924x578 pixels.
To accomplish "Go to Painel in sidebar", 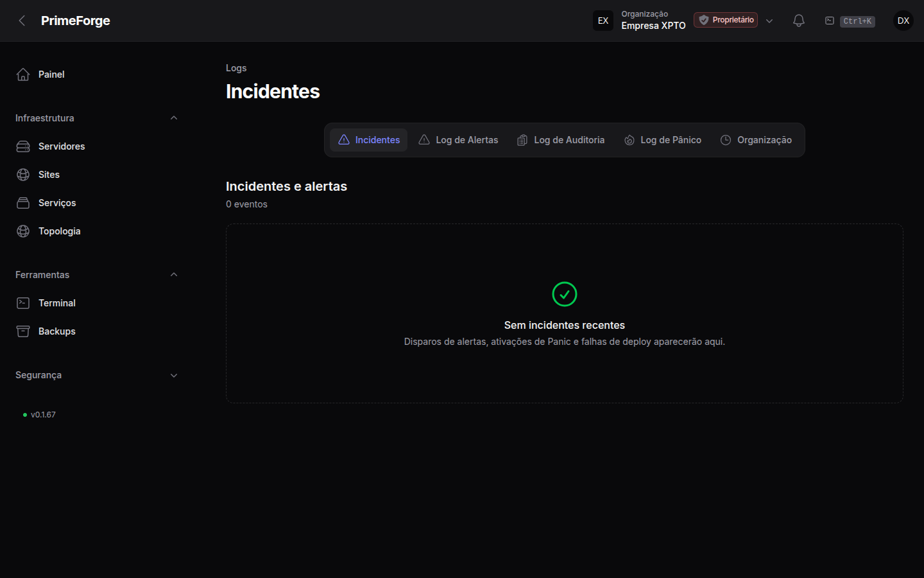I will pyautogui.click(x=96, y=74).
